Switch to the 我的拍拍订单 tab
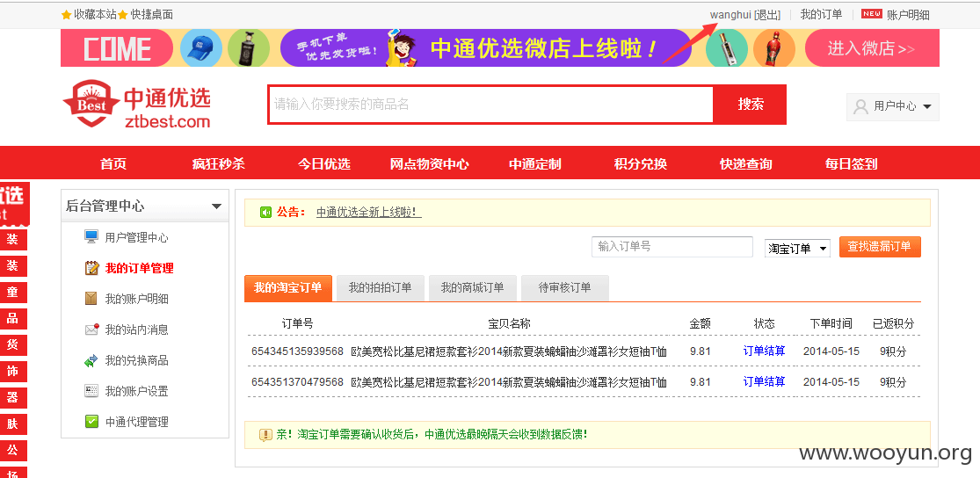The image size is (980, 478). [380, 288]
